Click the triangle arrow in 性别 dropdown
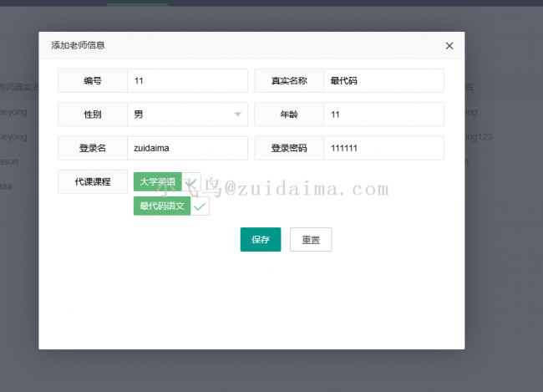Image resolution: width=543 pixels, height=392 pixels. click(237, 115)
